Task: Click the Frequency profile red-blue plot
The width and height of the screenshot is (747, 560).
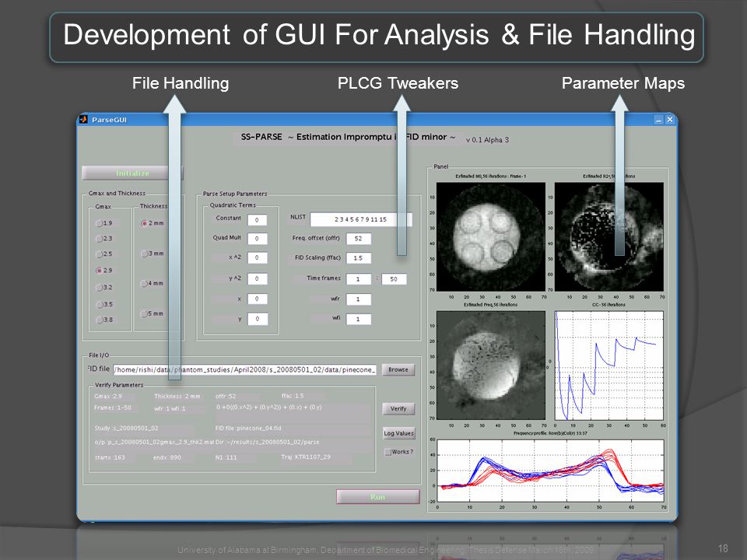Action: click(x=550, y=471)
